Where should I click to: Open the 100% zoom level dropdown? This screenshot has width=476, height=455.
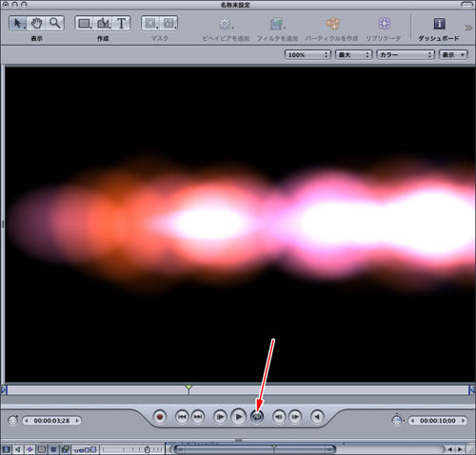pos(307,55)
